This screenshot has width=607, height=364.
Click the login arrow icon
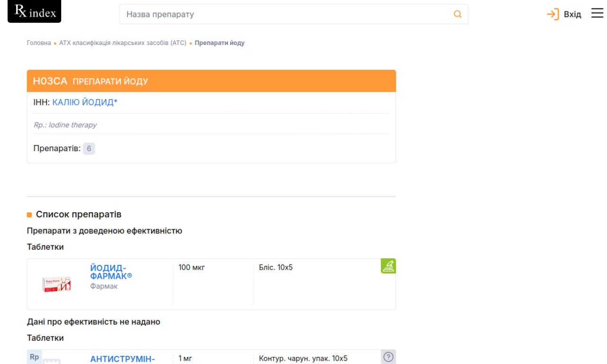coord(553,14)
